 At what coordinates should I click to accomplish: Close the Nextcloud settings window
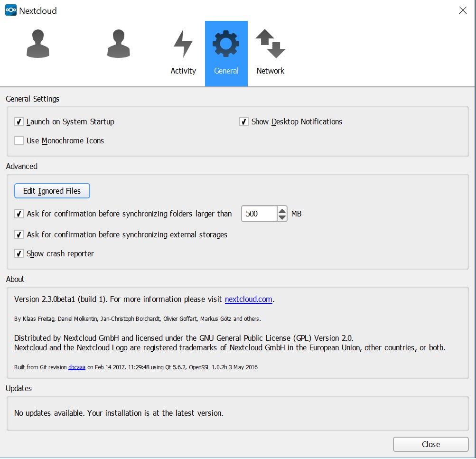point(463,10)
